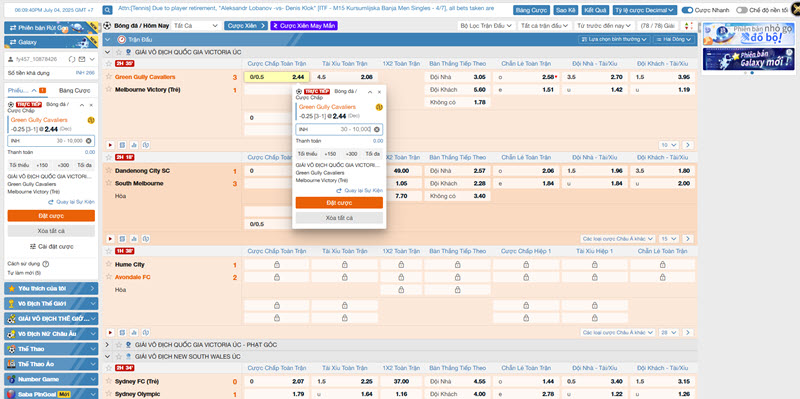This screenshot has width=800, height=399.
Task: Open the Tất Cả dropdown beside Bóng đá
Action: point(195,26)
